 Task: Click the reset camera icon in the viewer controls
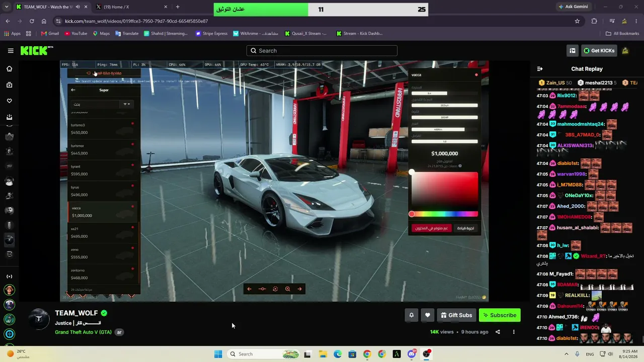pos(275,289)
